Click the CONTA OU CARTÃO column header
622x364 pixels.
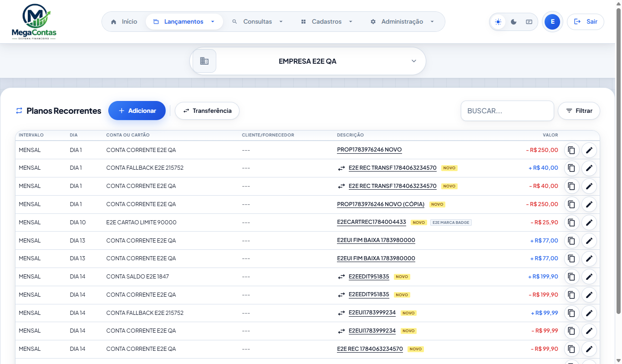click(128, 135)
